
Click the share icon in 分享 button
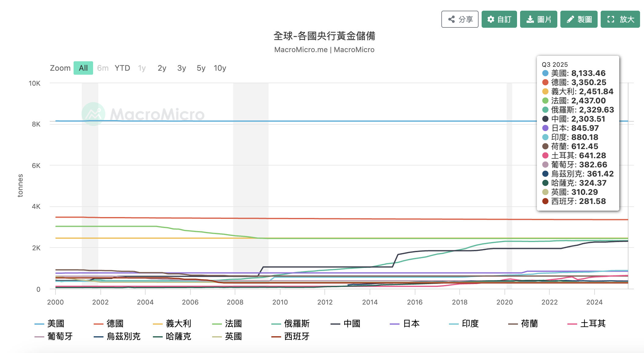[x=451, y=19]
